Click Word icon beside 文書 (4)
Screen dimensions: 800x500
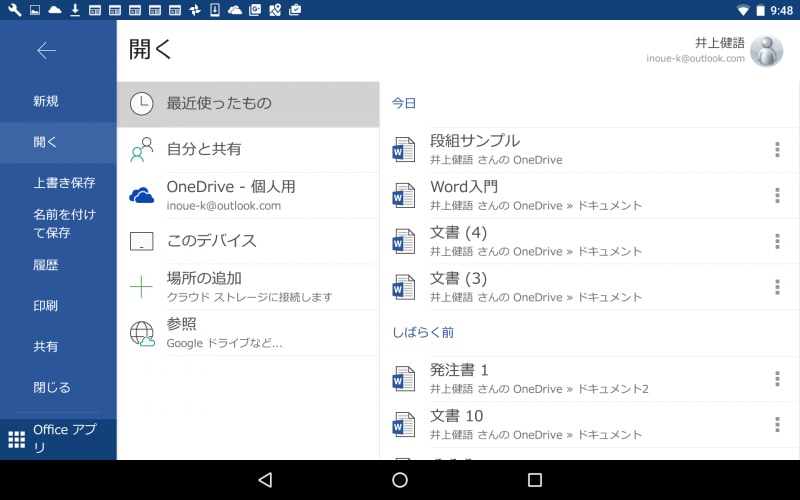click(x=404, y=241)
